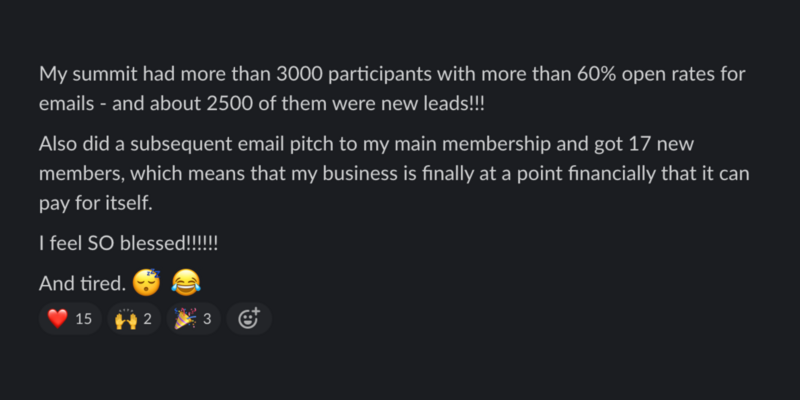This screenshot has height=400, width=800.
Task: Click the raised hands count 2
Action: click(x=147, y=319)
